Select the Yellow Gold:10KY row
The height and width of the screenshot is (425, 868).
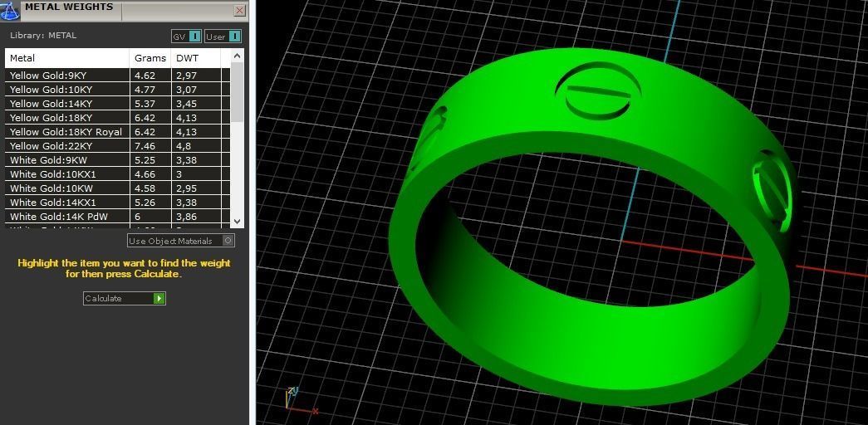tap(117, 90)
